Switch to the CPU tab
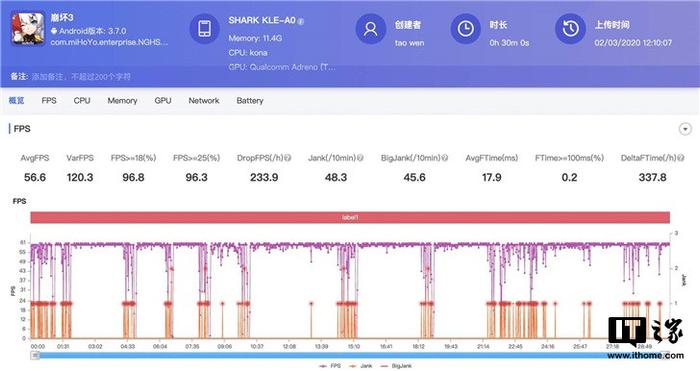Image resolution: width=700 pixels, height=371 pixels. 82,100
